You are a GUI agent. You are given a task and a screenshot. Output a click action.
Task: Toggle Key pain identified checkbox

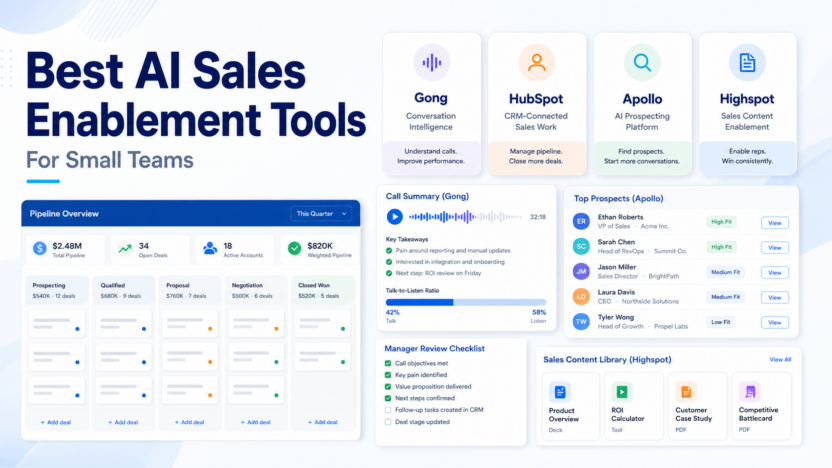click(x=388, y=375)
